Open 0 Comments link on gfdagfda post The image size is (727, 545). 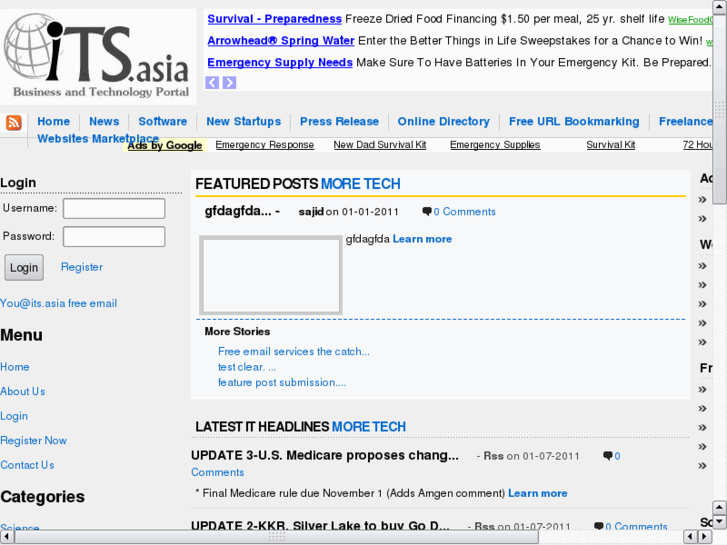point(465,212)
